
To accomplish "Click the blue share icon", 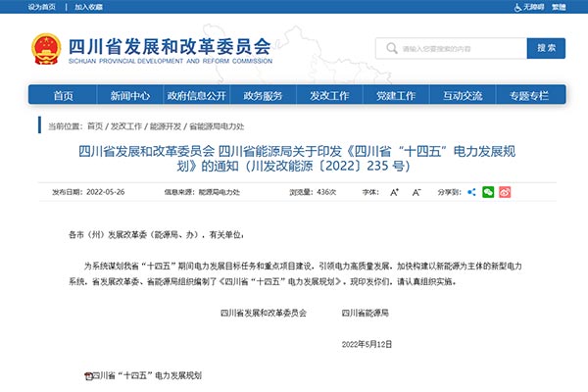I will tap(471, 192).
